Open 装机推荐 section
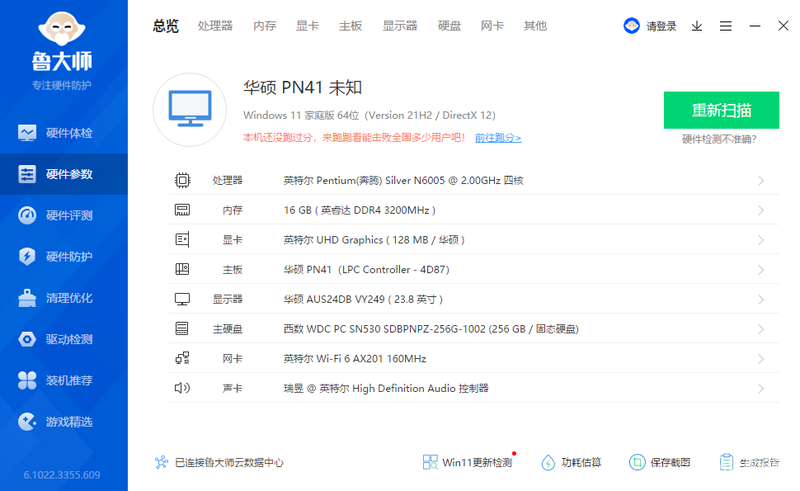This screenshot has height=491, width=800. tap(64, 380)
